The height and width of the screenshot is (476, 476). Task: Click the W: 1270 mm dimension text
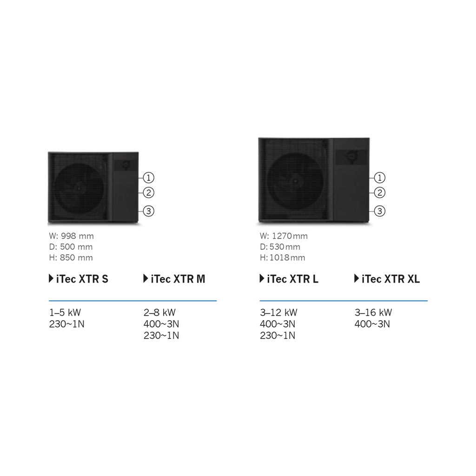click(284, 236)
